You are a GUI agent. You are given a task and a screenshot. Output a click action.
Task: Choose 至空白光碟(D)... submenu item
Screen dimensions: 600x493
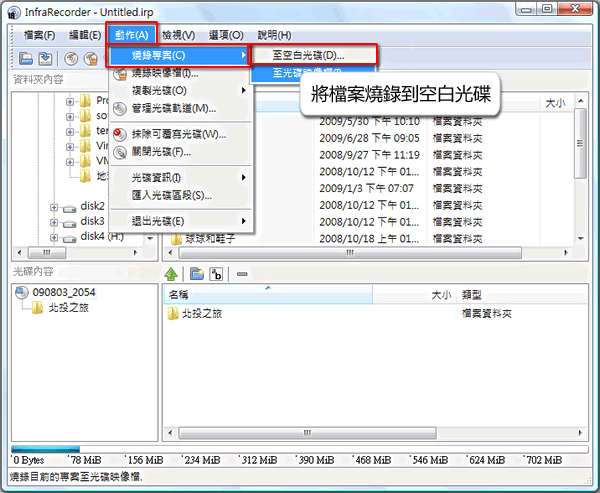pyautogui.click(x=313, y=56)
